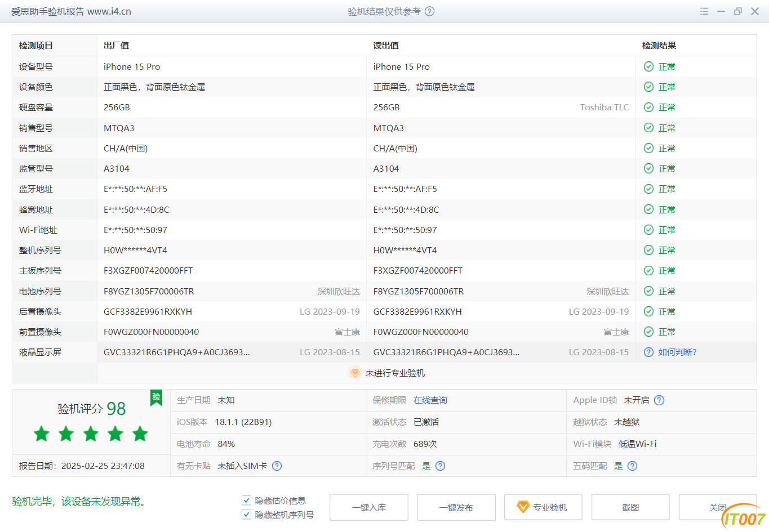
Task: Click 未进行专业验机 notice text
Action: pos(395,373)
